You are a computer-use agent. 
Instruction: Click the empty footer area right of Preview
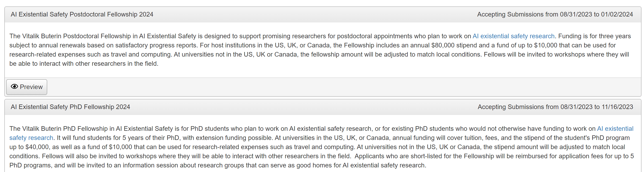click(325, 87)
